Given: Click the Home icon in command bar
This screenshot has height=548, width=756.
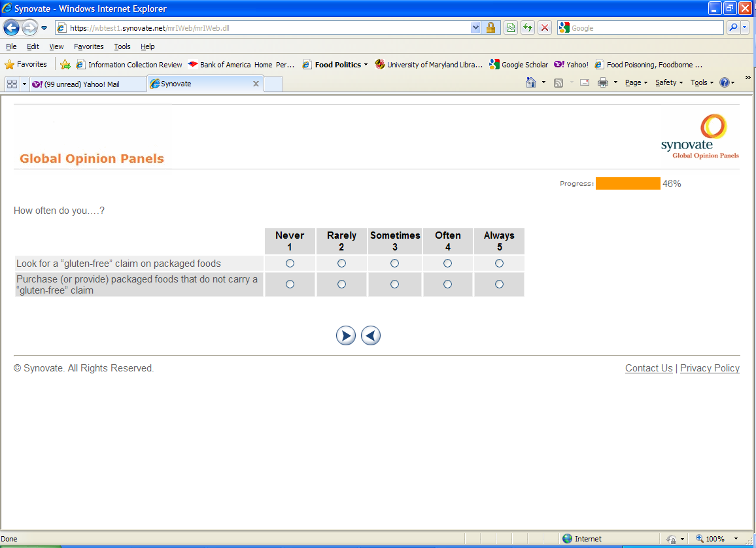Looking at the screenshot, I should [531, 83].
